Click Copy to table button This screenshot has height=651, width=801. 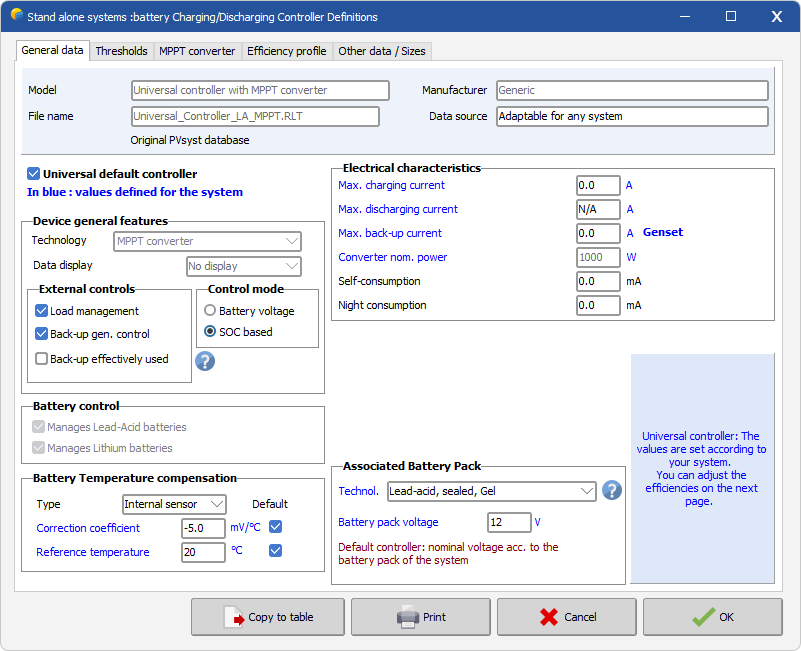[x=268, y=617]
